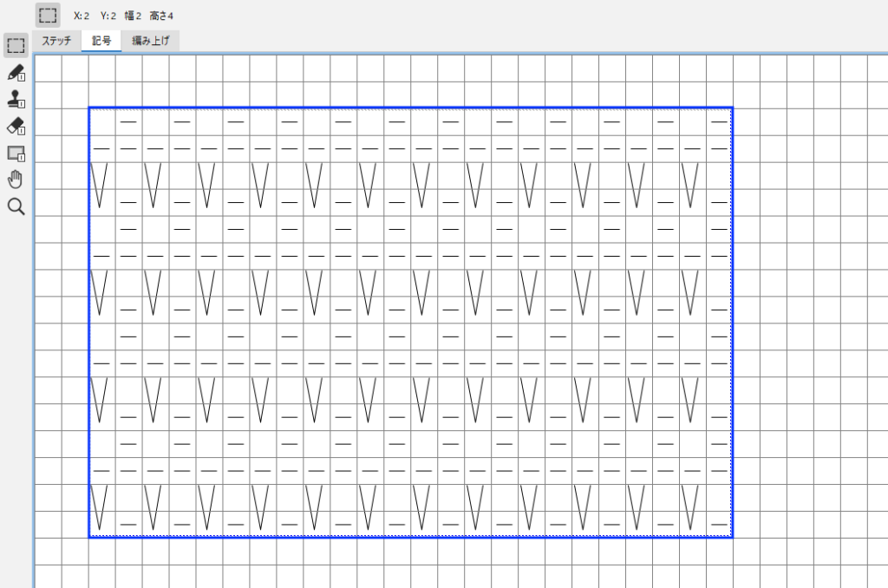Choose the magnifier zoom tool
This screenshot has width=888, height=588.
click(16, 206)
